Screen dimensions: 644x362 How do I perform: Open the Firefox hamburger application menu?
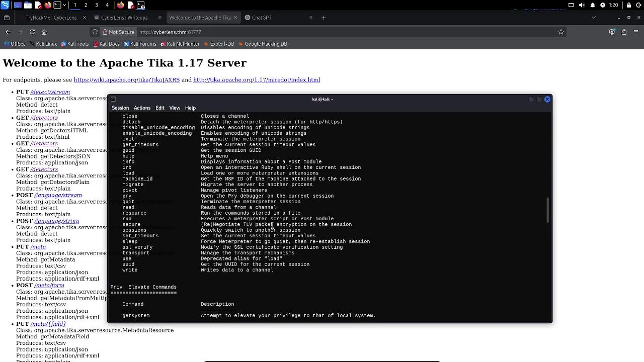click(636, 32)
